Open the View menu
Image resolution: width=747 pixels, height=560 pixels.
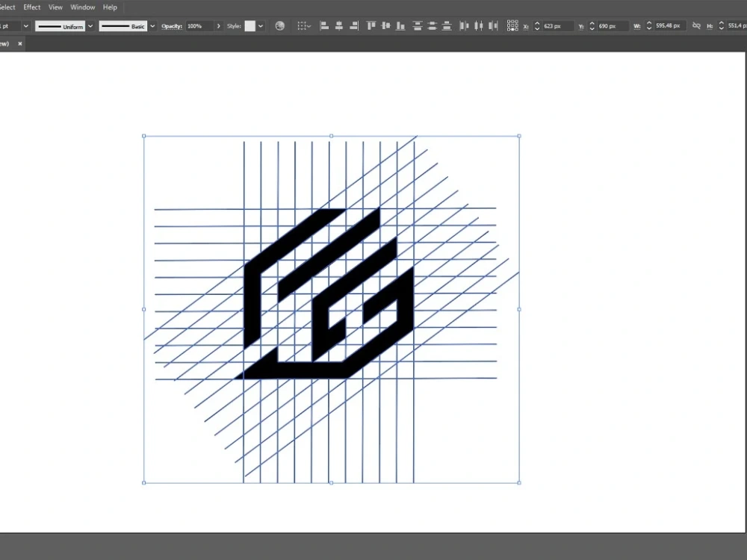point(55,7)
